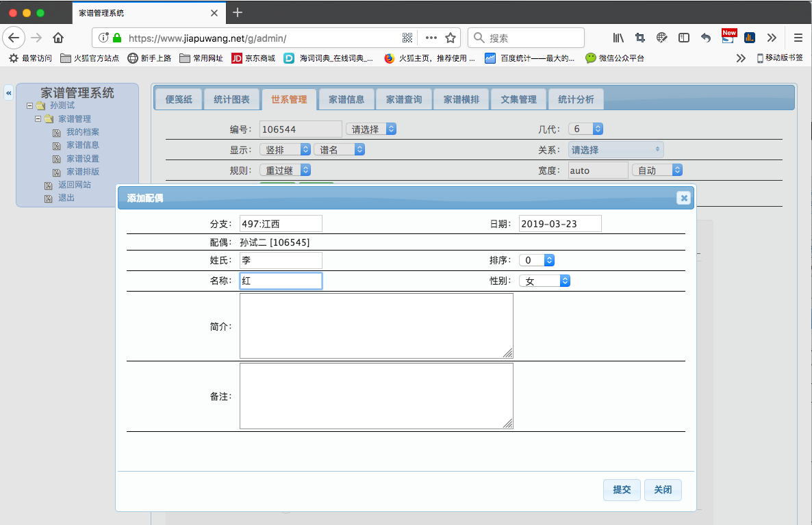
Task: Open the 自动 width dropdown
Action: [x=657, y=170]
